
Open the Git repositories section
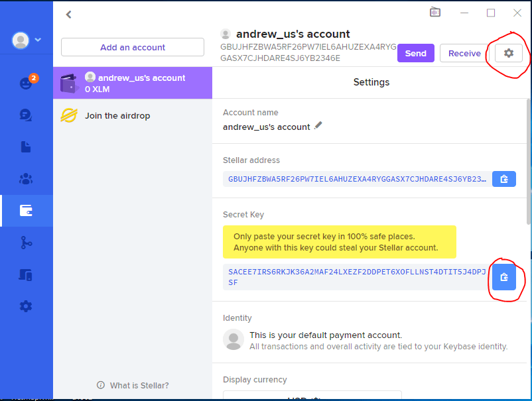tap(26, 243)
